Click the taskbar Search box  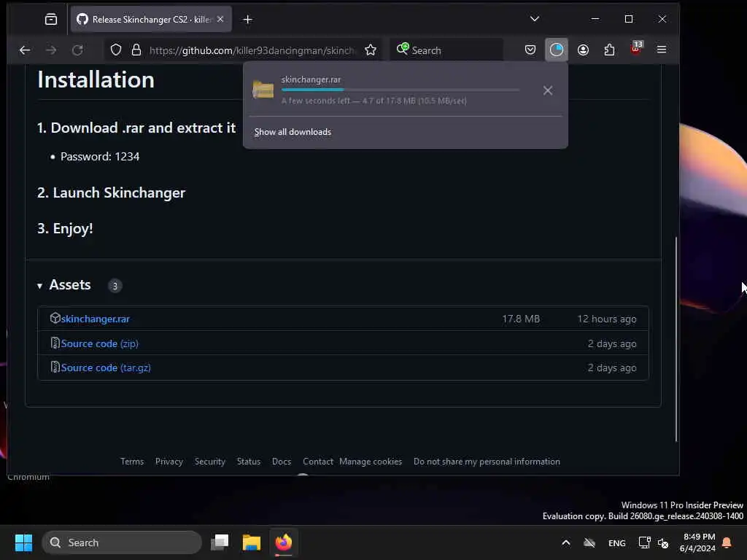click(x=122, y=542)
